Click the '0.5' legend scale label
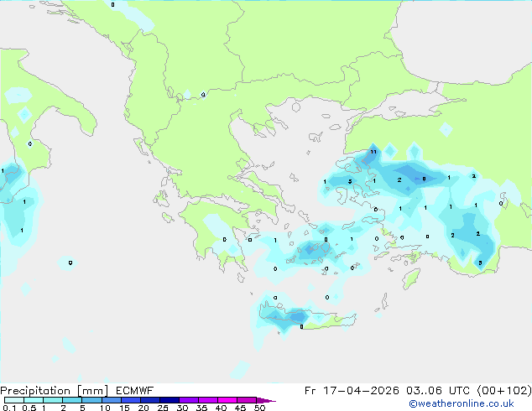This screenshot has height=411, width=532. [x=29, y=408]
